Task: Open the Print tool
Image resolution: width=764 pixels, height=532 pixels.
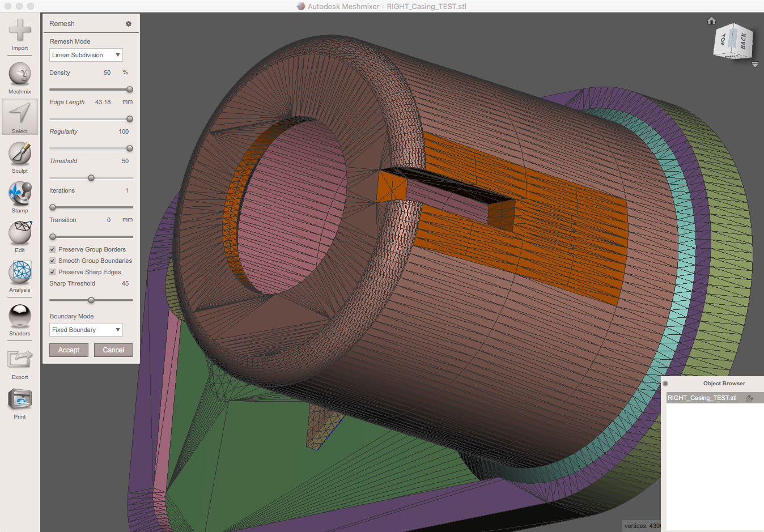Action: click(x=20, y=403)
